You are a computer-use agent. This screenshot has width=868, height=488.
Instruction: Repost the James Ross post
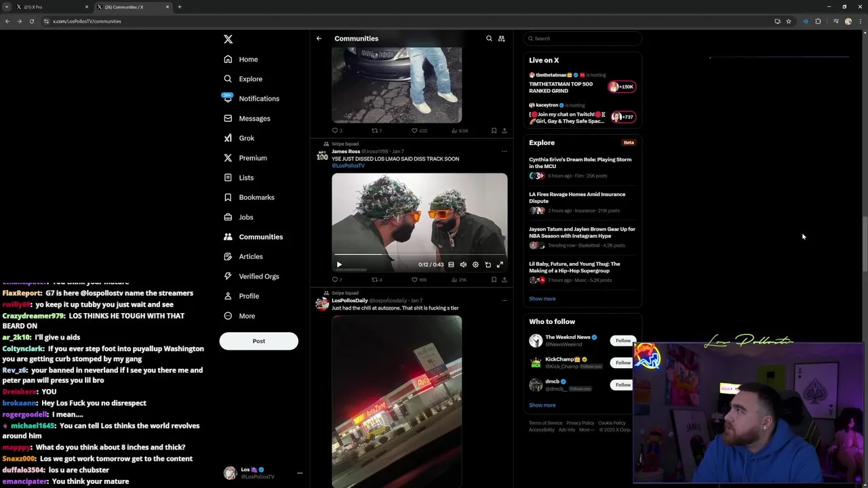click(376, 280)
